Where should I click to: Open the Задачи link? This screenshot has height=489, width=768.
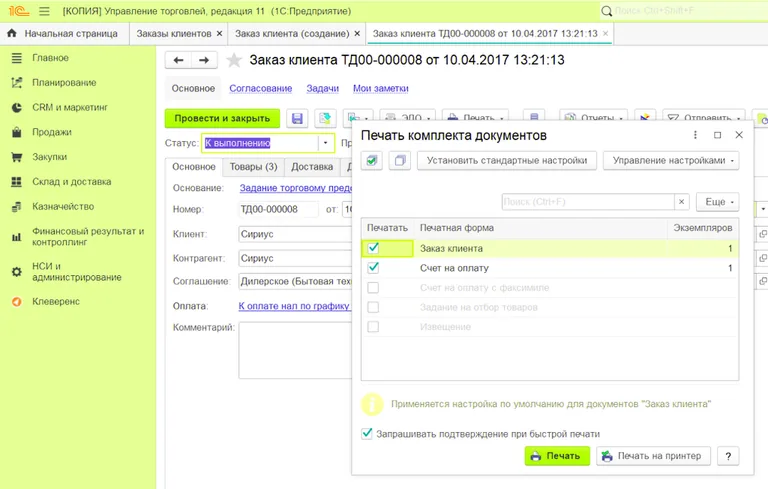coord(323,88)
